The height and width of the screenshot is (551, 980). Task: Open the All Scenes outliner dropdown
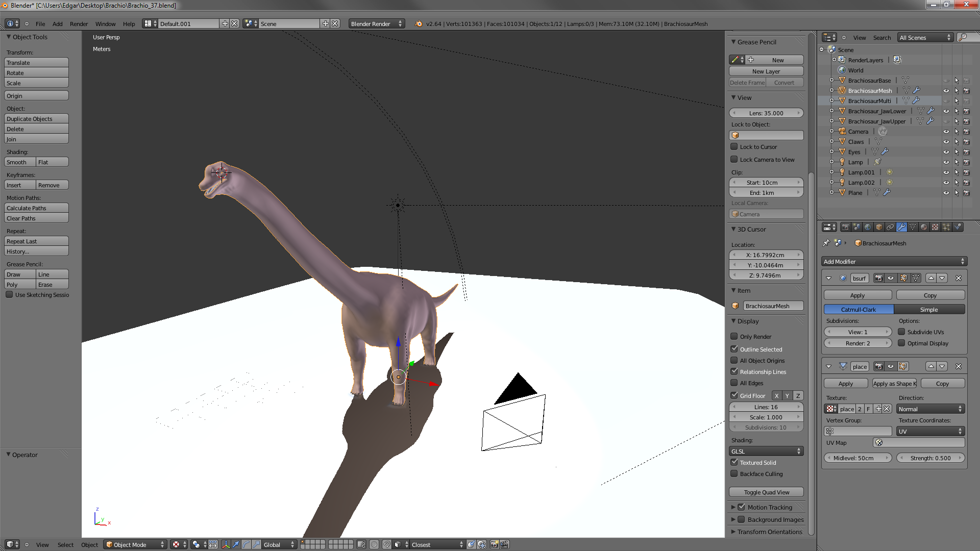[925, 37]
